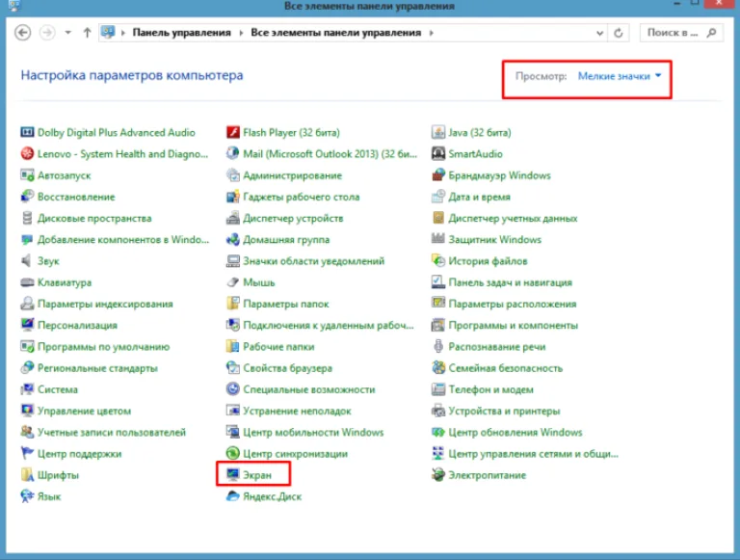The width and height of the screenshot is (740, 560).
Task: Open Специальные возможности
Action: tap(308, 389)
